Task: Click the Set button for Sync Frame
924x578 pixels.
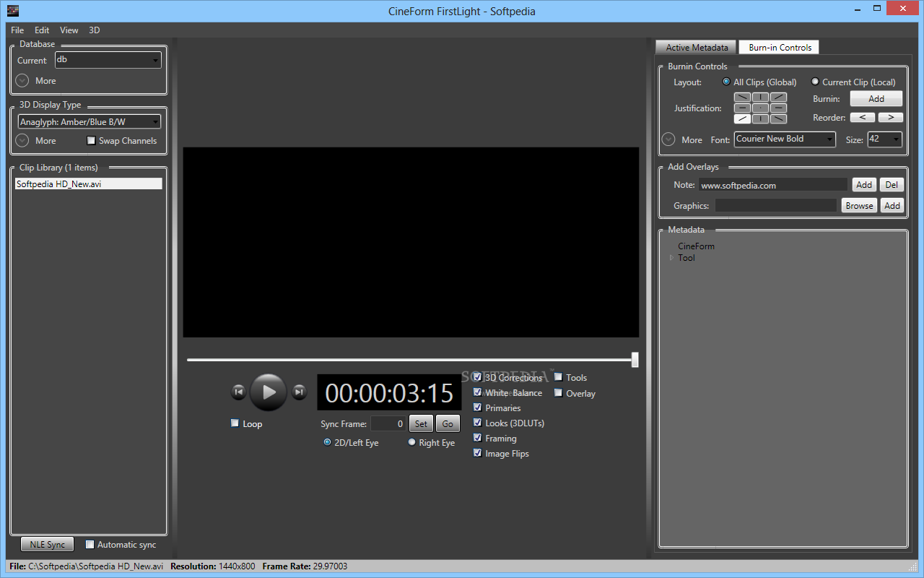Action: pos(421,423)
